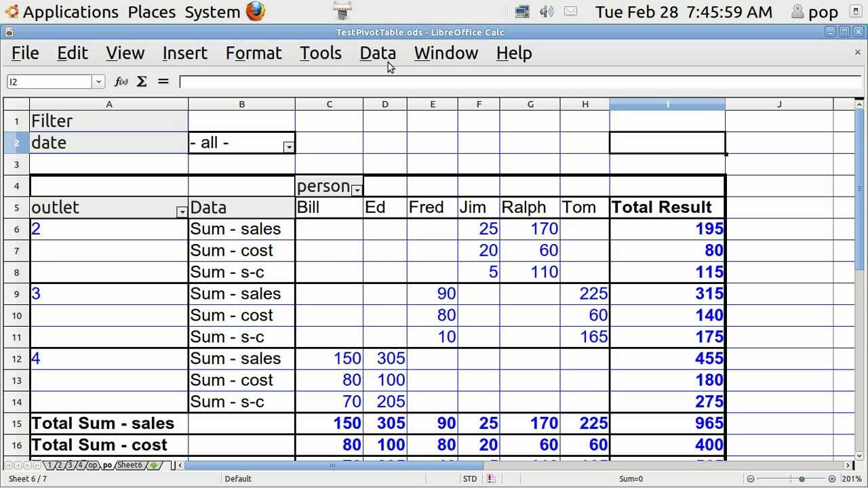Select the Ralph column header cell
The image size is (868, 488).
[x=530, y=207]
